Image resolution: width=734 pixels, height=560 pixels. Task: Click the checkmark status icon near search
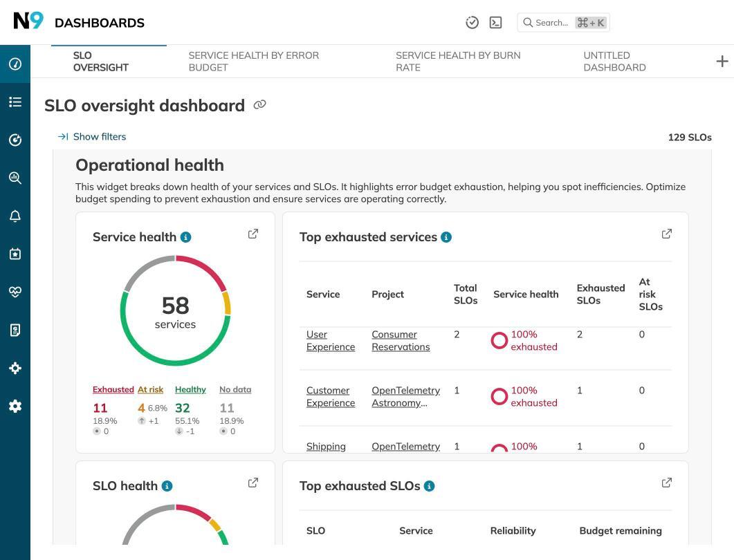coord(471,21)
